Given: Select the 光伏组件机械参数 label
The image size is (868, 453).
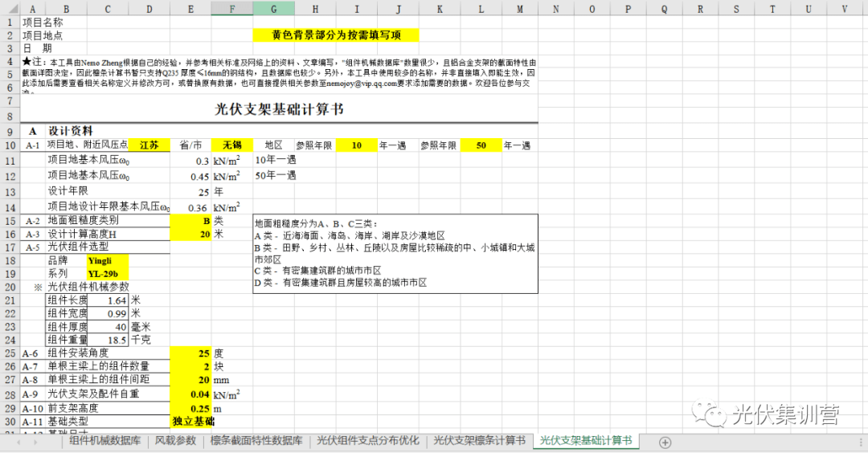Looking at the screenshot, I should click(x=88, y=287).
